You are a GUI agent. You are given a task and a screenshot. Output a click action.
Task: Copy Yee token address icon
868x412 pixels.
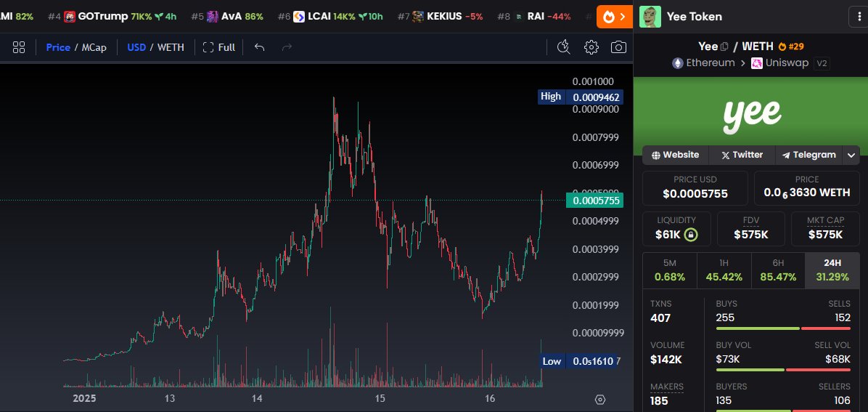coord(724,47)
